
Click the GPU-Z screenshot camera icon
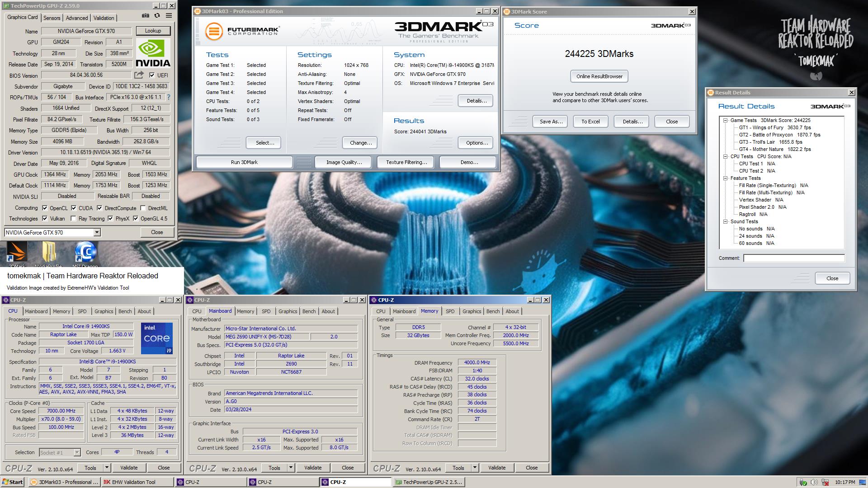pyautogui.click(x=145, y=16)
